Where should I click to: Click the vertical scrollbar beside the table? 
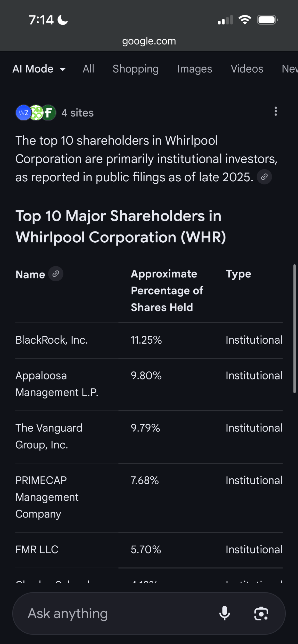pos(294,328)
